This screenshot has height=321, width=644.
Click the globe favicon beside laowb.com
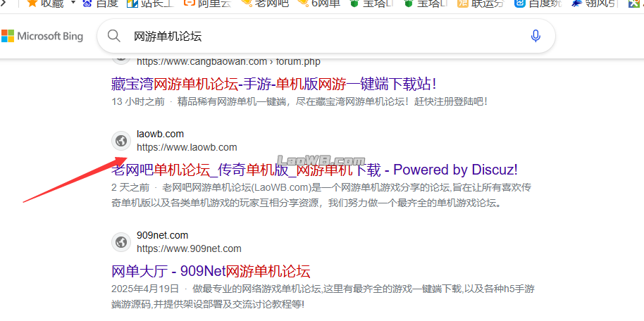[x=120, y=141]
